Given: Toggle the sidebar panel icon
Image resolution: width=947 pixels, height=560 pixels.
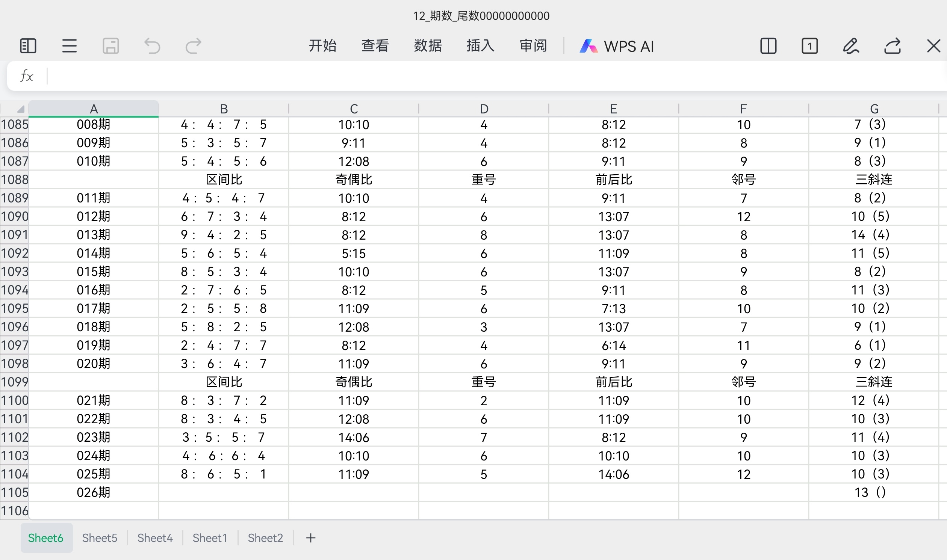Looking at the screenshot, I should point(28,46).
